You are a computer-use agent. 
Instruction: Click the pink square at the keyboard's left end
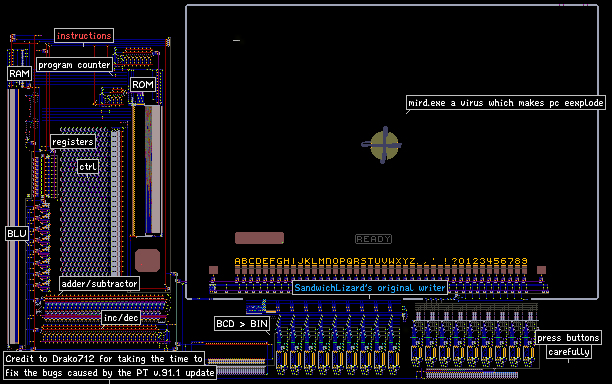coord(213,270)
